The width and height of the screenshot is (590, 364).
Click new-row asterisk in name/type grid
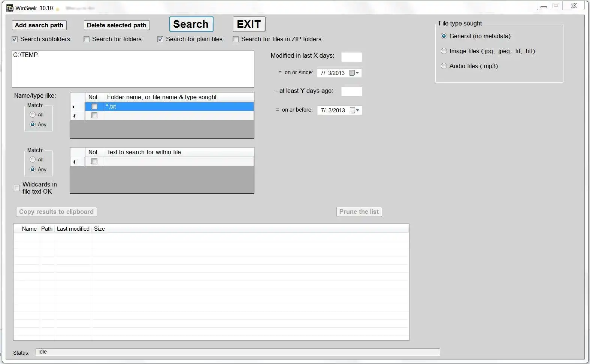pyautogui.click(x=75, y=116)
